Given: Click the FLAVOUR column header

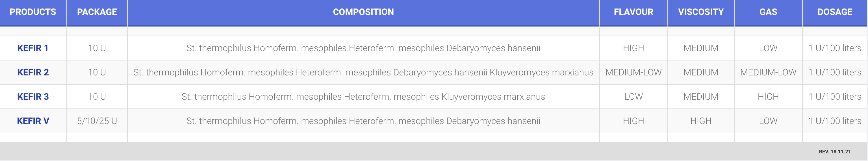Looking at the screenshot, I should click(633, 12).
